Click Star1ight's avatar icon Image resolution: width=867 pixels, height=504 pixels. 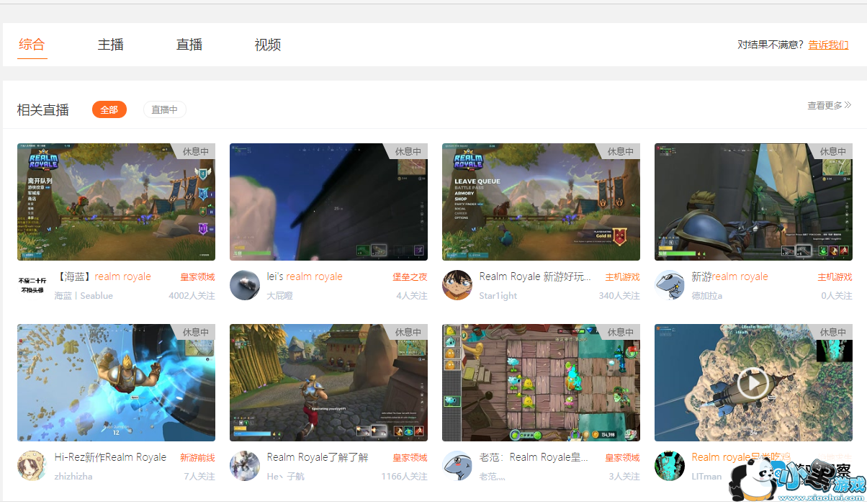tap(457, 285)
